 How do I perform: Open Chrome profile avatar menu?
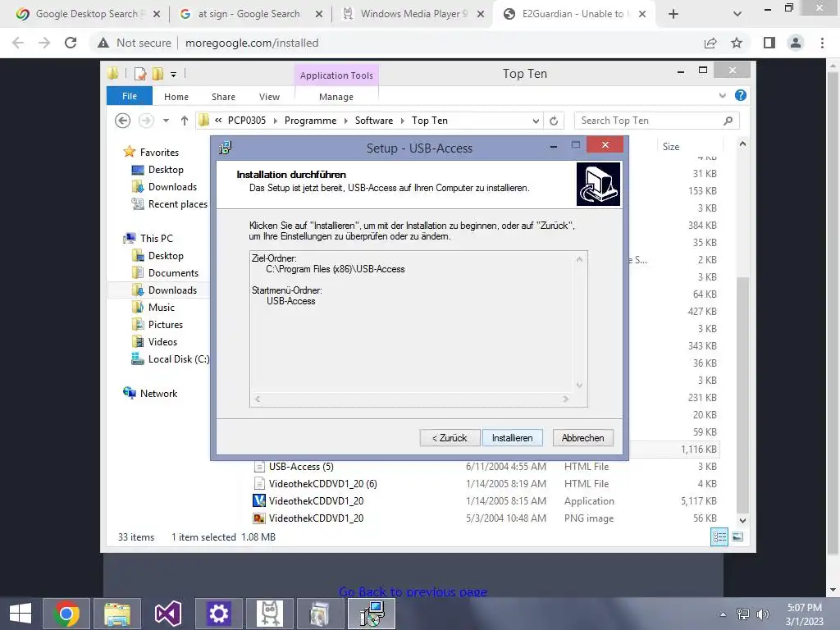point(796,43)
